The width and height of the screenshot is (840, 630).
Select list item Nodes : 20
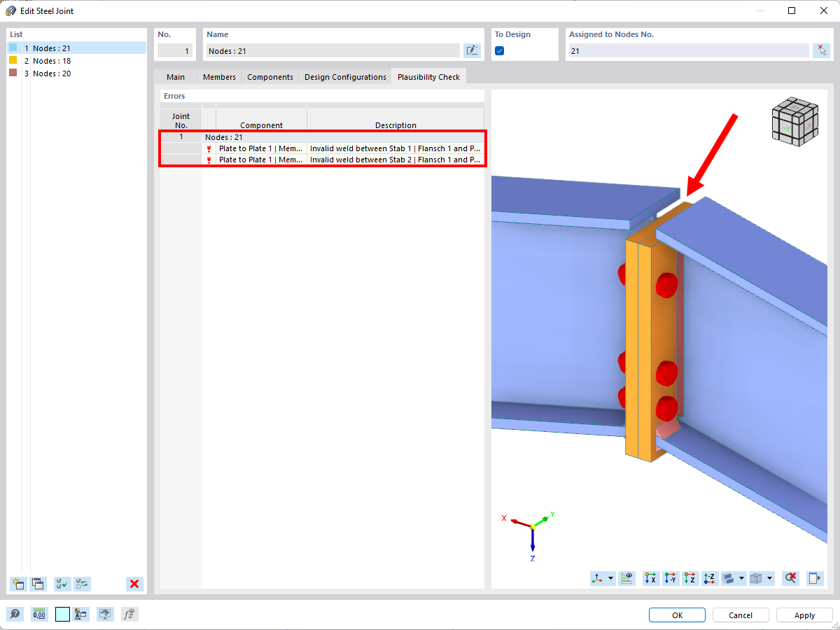pos(76,73)
